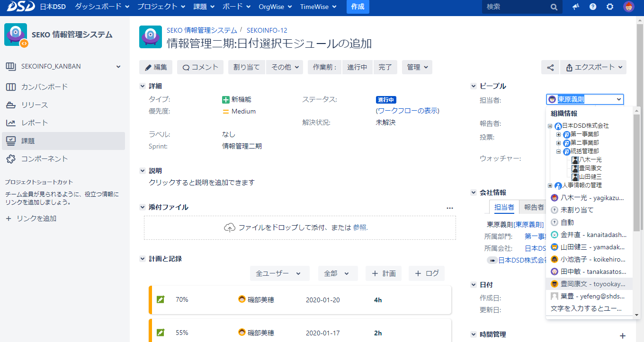Click the ワークフローの表示 link
Viewport: 644px width, 342px height.
(408, 111)
